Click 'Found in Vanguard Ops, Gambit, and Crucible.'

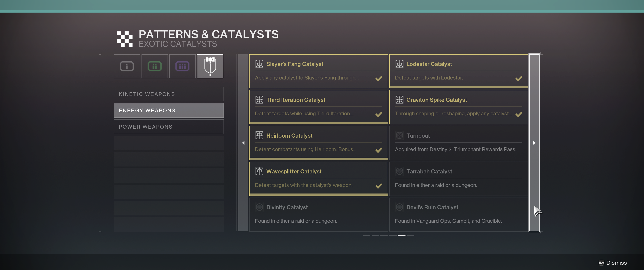coord(448,221)
